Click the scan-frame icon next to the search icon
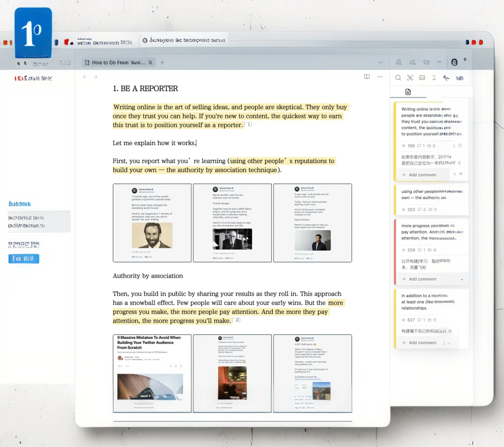Image resolution: width=504 pixels, height=447 pixels. coord(410,78)
